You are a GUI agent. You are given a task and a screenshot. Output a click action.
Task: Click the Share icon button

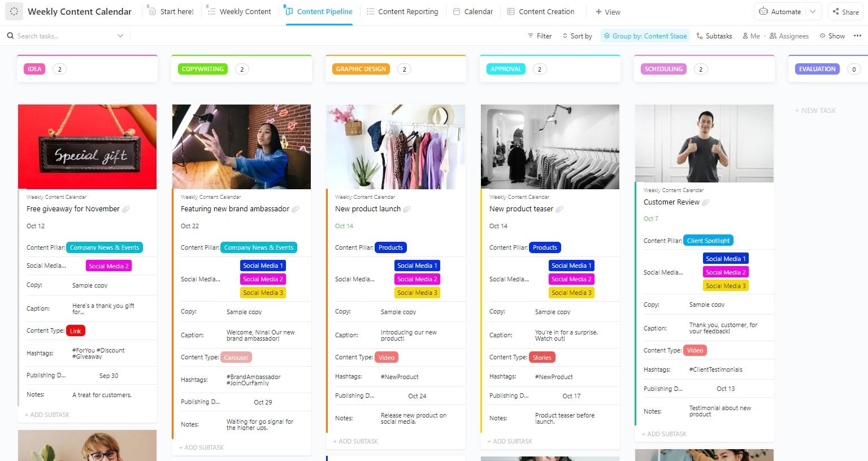click(836, 11)
